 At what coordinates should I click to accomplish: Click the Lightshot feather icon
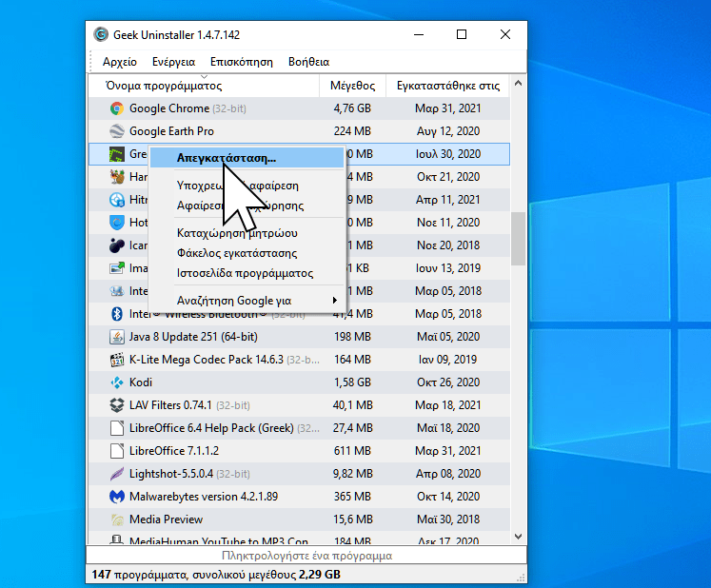coord(117,474)
